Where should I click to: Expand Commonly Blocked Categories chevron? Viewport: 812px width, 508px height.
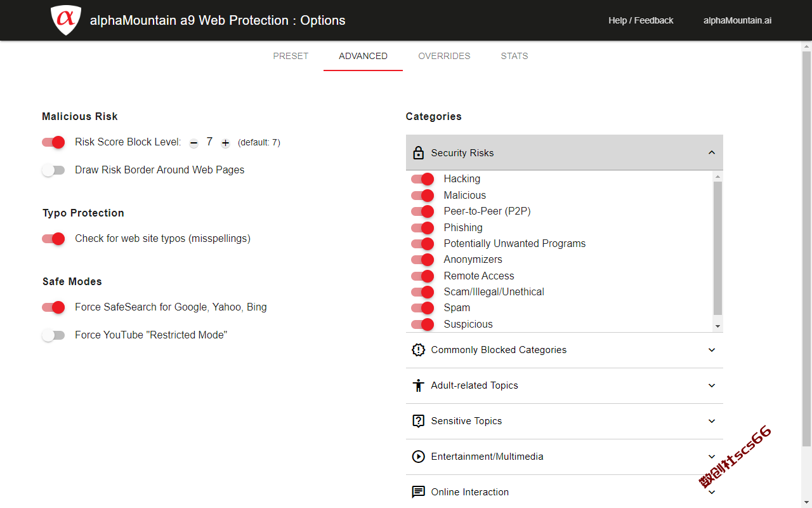[x=712, y=350]
